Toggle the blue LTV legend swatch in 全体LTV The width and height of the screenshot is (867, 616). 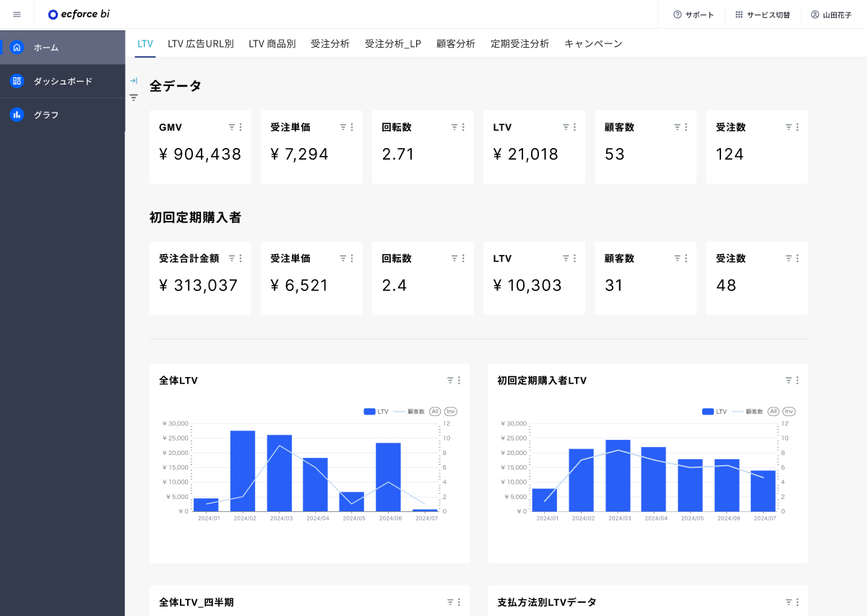point(369,412)
